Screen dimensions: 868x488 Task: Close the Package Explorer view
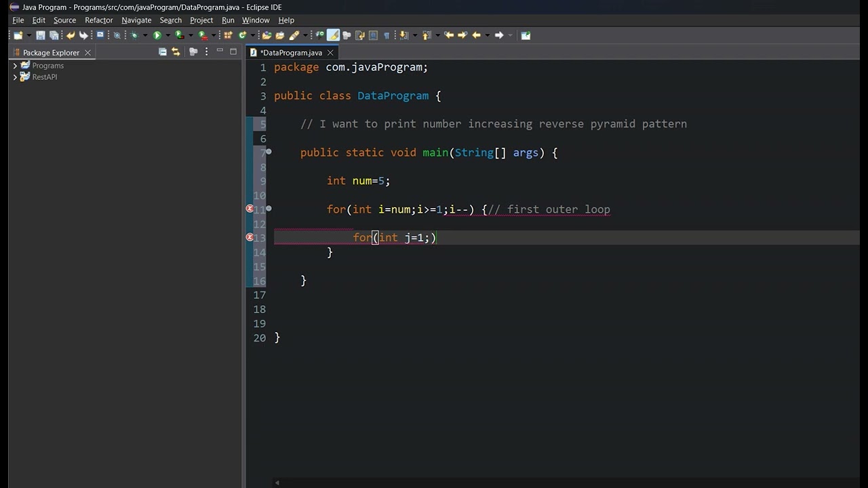[87, 52]
